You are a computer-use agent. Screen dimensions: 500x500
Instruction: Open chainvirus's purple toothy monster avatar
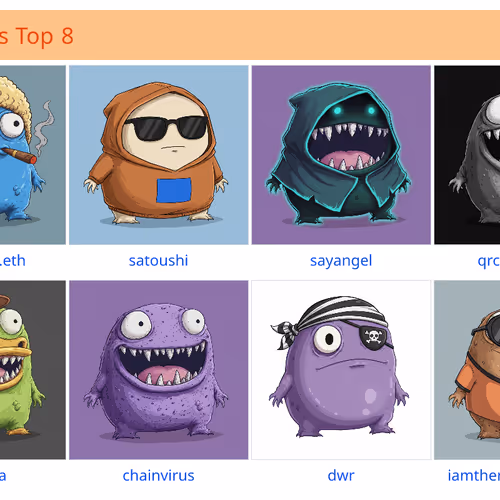[x=159, y=370]
